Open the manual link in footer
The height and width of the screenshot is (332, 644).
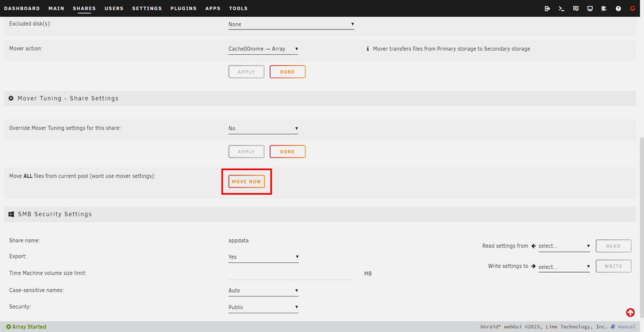point(627,327)
